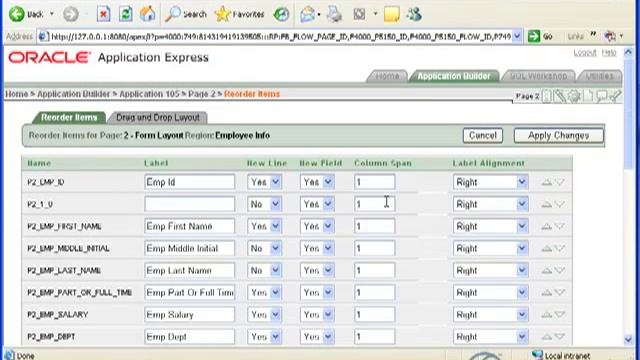The image size is (640, 360).
Task: Click the blank page Create icon
Action: click(588, 96)
